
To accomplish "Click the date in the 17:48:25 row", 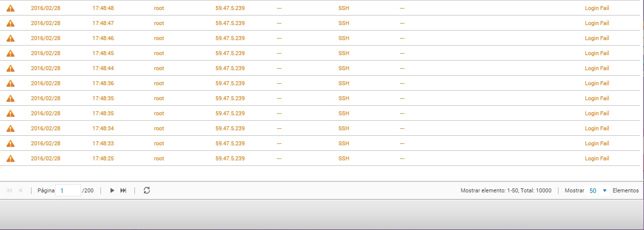I will 45,158.
